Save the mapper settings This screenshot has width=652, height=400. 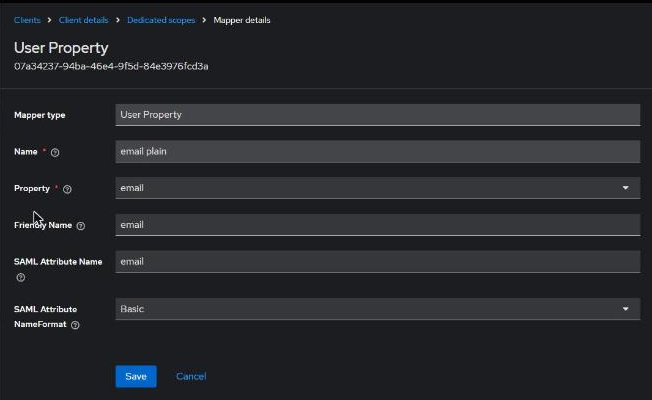point(136,376)
